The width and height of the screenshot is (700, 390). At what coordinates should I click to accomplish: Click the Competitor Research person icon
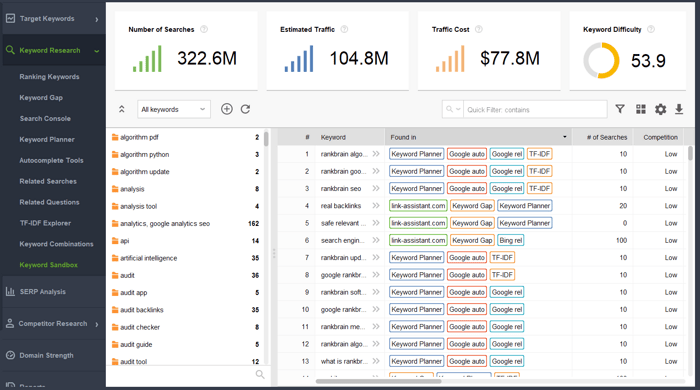point(10,324)
